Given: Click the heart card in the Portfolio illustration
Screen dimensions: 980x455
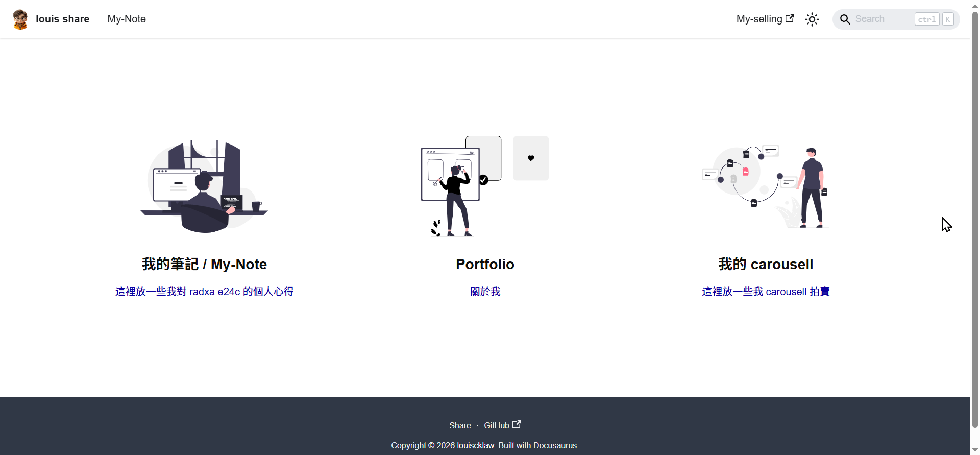Looking at the screenshot, I should pyautogui.click(x=531, y=158).
